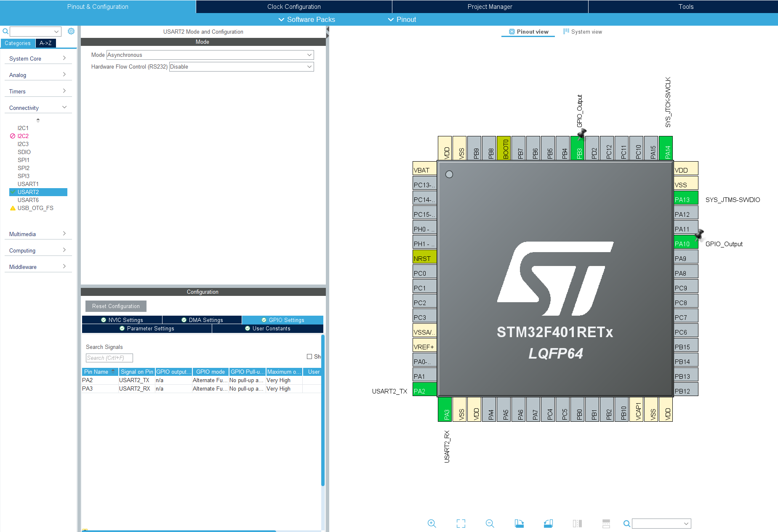The width and height of the screenshot is (778, 532).
Task: Click the BOOT0 pin
Action: tap(504, 148)
